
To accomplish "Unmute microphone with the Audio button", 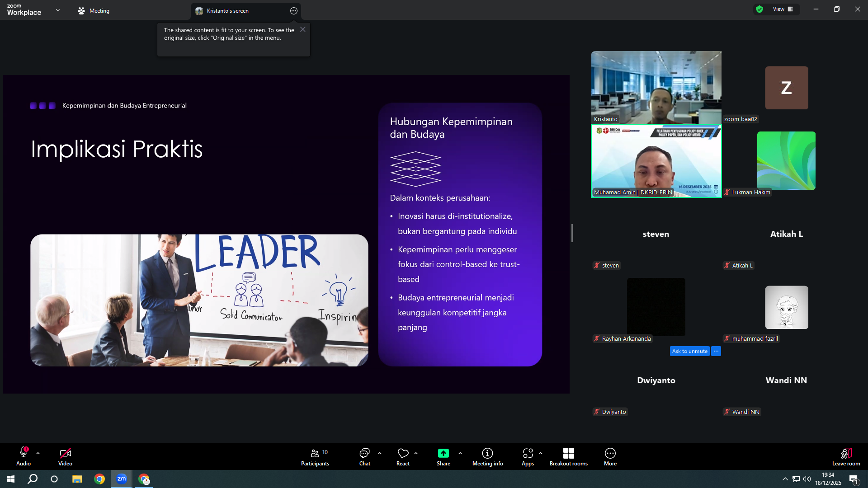I will pos(24,456).
